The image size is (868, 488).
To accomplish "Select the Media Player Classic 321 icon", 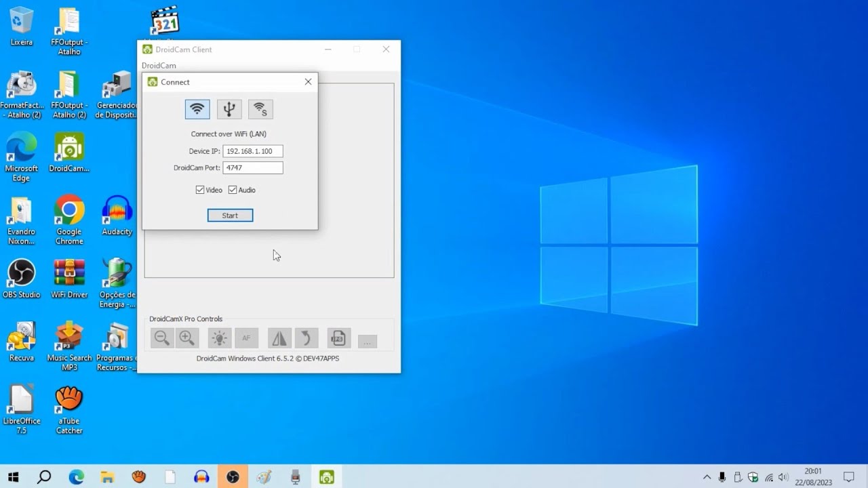I will coord(165,22).
